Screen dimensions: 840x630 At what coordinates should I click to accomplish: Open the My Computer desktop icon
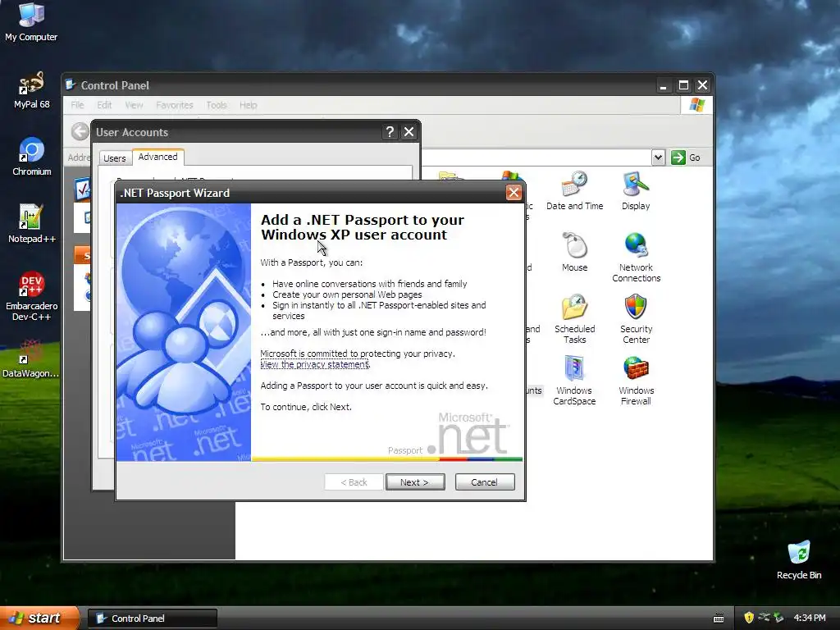(31, 21)
